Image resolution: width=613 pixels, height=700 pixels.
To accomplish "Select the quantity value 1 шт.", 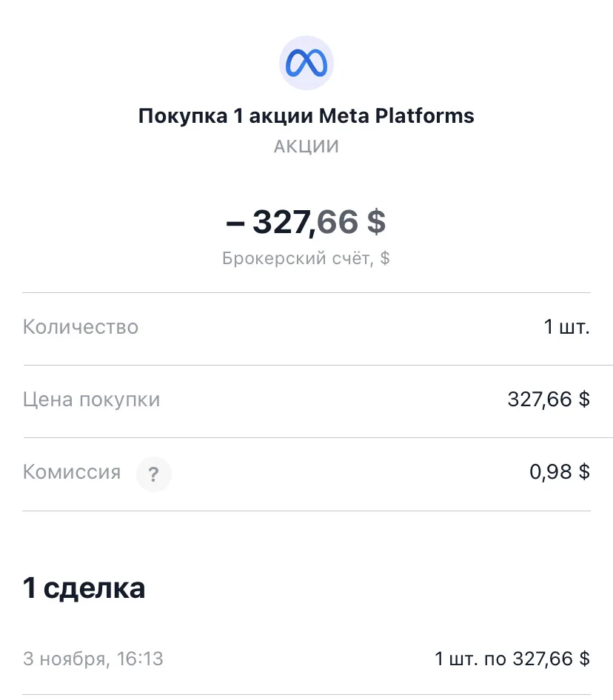I will click(x=566, y=327).
